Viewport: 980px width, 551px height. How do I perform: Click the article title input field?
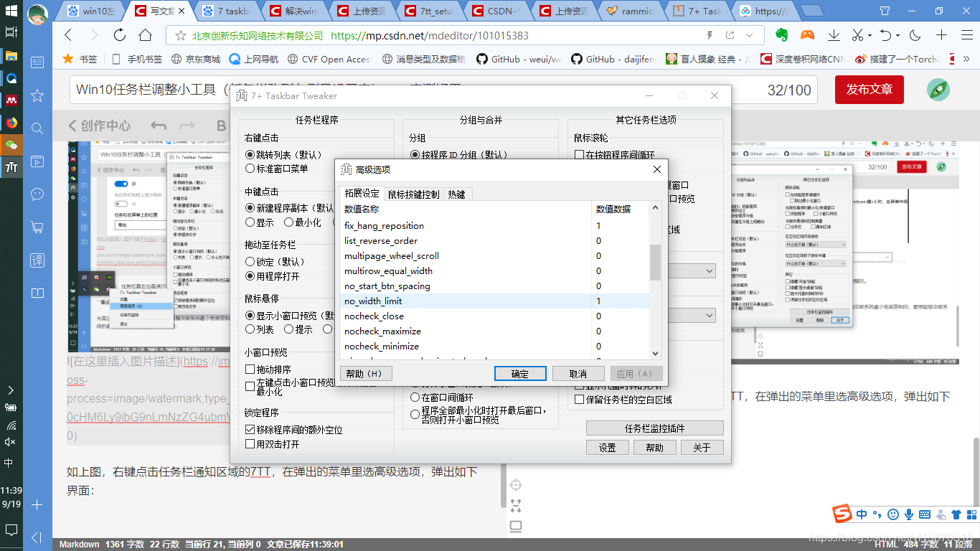tap(445, 90)
